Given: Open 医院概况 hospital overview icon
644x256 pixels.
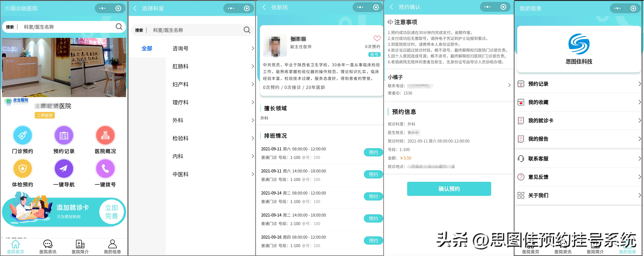Looking at the screenshot, I should [x=105, y=135].
